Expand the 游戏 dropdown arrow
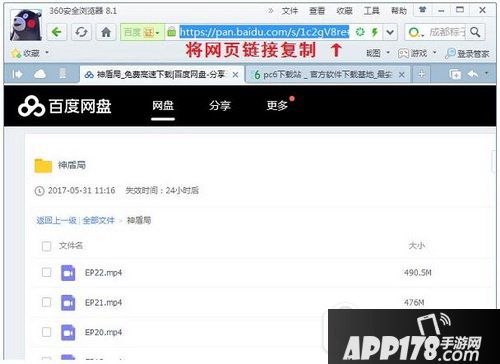Viewport: 500px width, 364px height. 434,53
